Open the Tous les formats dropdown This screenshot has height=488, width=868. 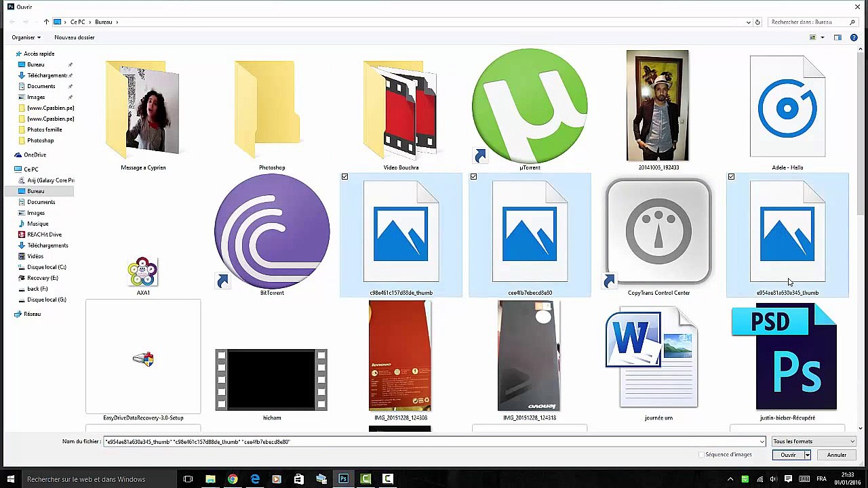814,442
